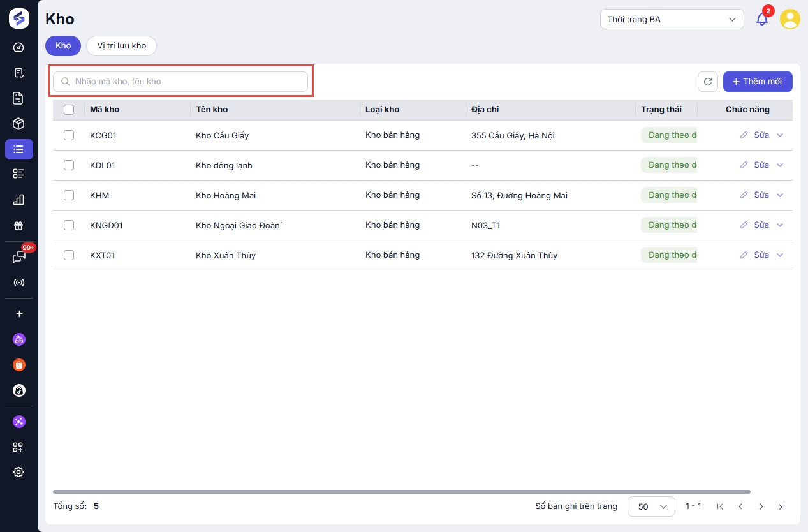Go to the previous page
The height and width of the screenshot is (532, 808).
pyautogui.click(x=740, y=506)
